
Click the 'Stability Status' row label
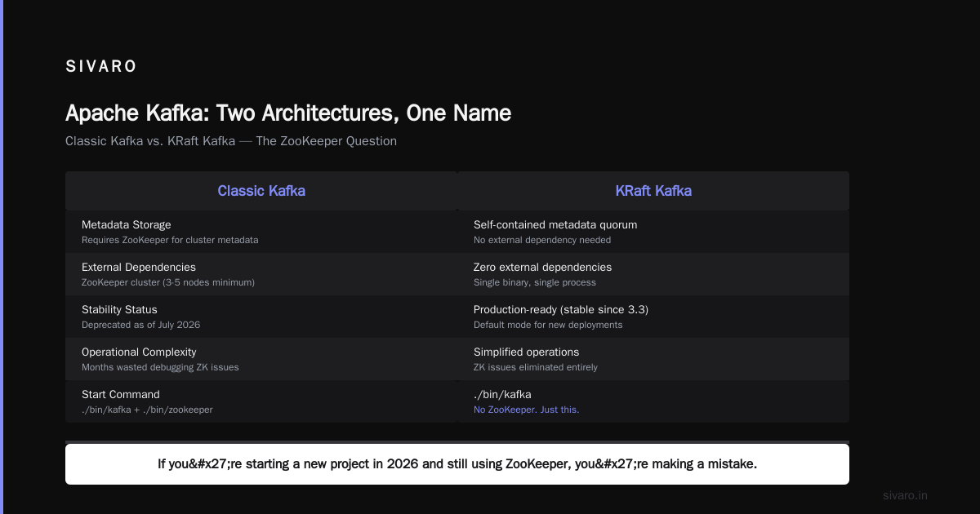tap(119, 309)
